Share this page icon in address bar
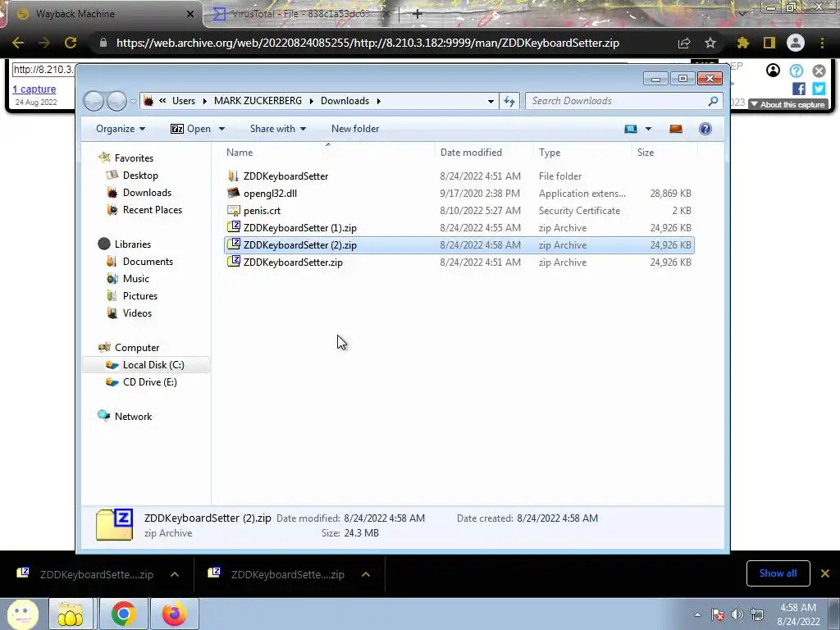The height and width of the screenshot is (630, 840). [x=684, y=43]
